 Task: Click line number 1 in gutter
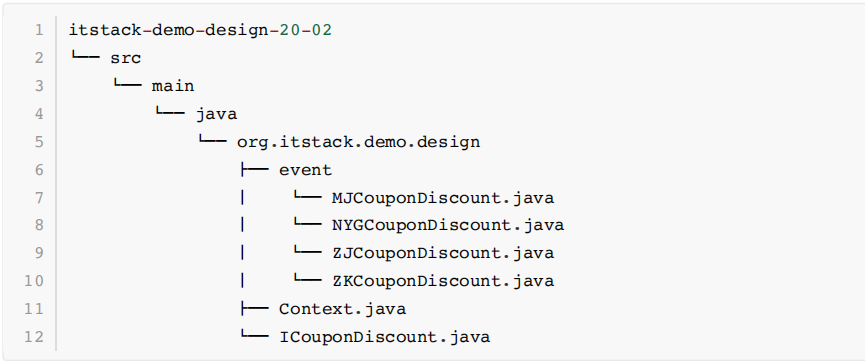[39, 30]
